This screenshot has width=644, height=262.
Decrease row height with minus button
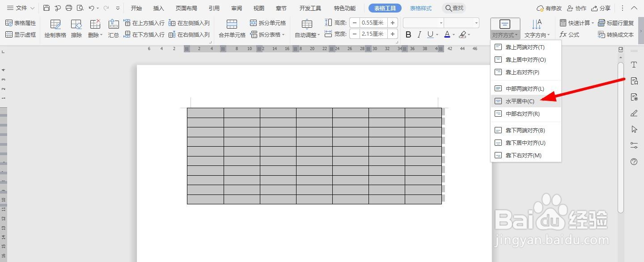[354, 22]
